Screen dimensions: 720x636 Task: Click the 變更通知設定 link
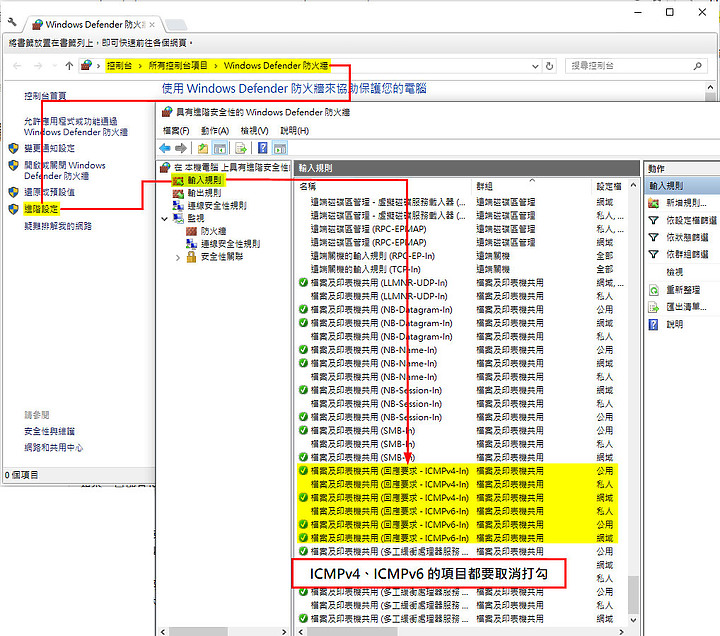(49, 148)
